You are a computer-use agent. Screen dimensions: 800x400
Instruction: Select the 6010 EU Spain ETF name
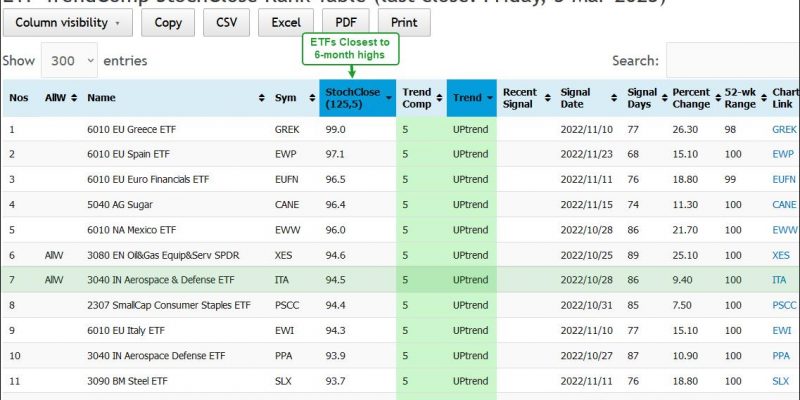(x=129, y=154)
